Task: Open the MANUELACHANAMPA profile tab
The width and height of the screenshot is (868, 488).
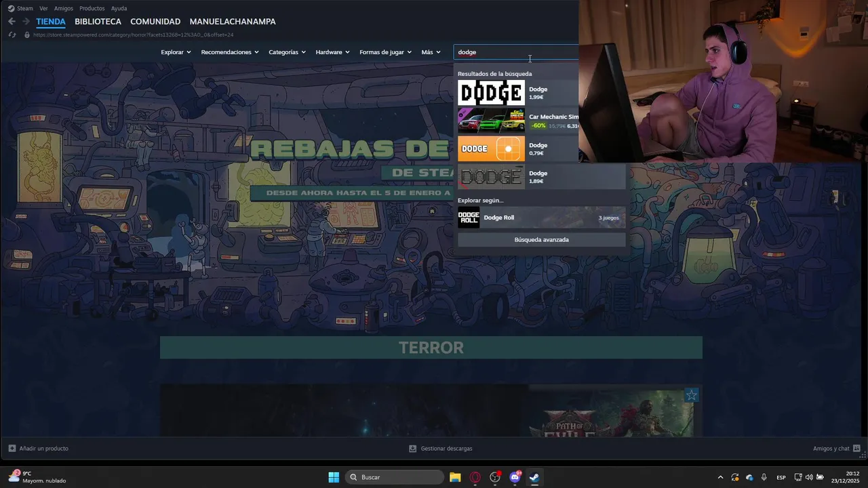Action: [x=233, y=22]
